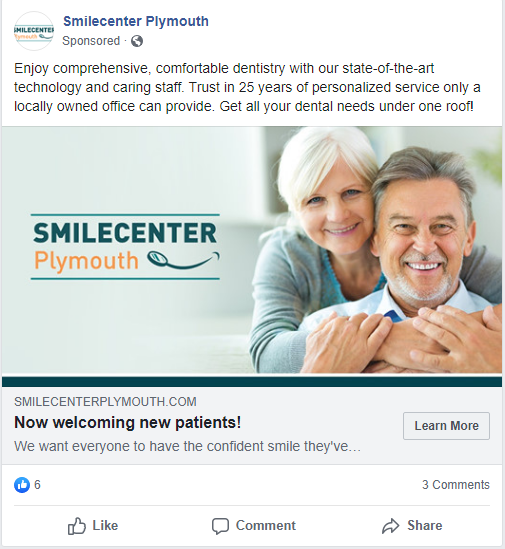Viewport: 505px width, 549px height.
Task: Click the Comment speech bubble icon
Action: pos(220,526)
